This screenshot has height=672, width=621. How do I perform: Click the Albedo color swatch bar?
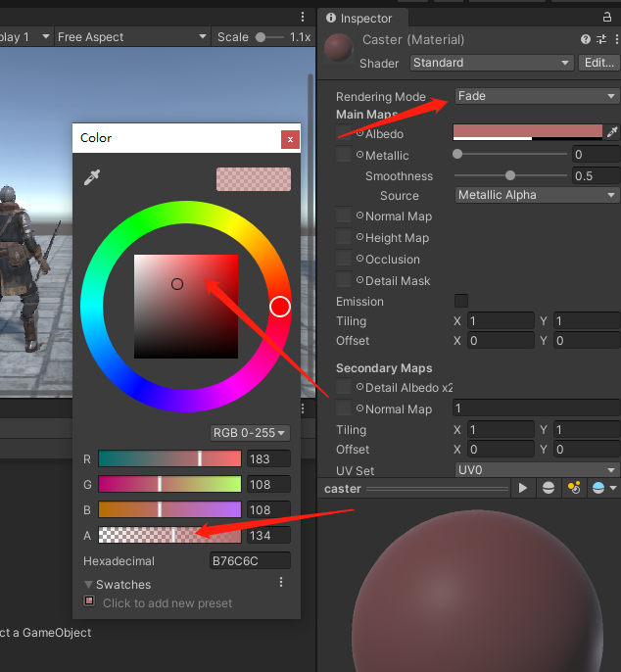(528, 132)
